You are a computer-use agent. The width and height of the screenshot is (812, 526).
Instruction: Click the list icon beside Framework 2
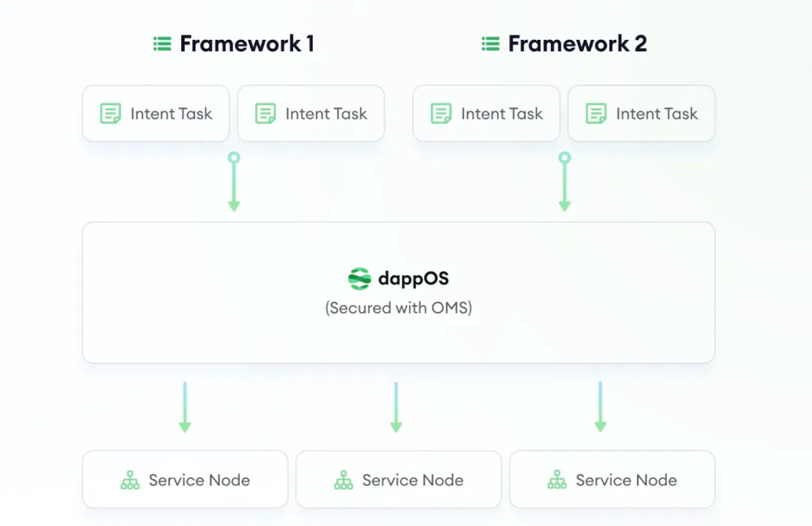click(490, 44)
